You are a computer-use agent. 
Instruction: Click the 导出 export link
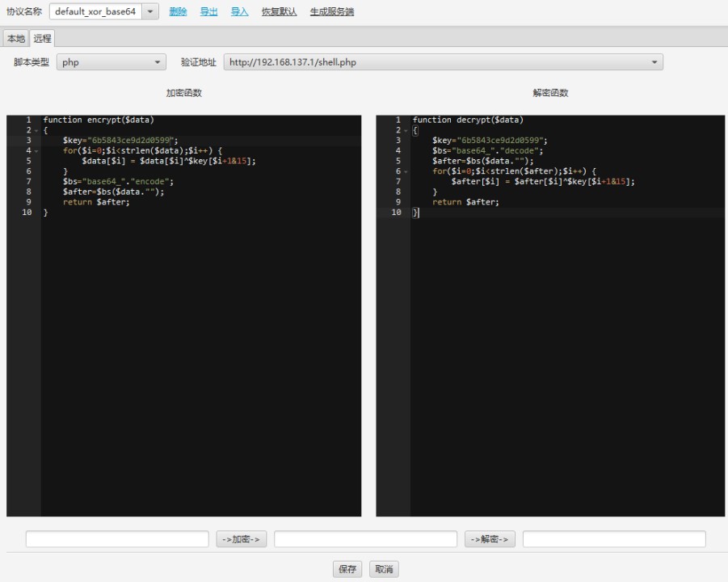[209, 11]
